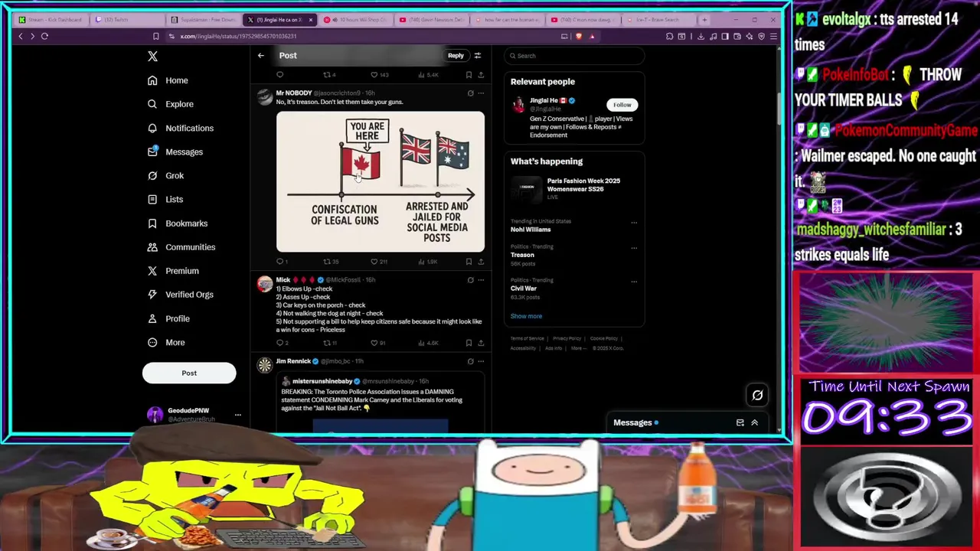Viewport: 980px width, 551px height.
Task: Open account menu next to GeodudePNW
Action: click(x=237, y=415)
